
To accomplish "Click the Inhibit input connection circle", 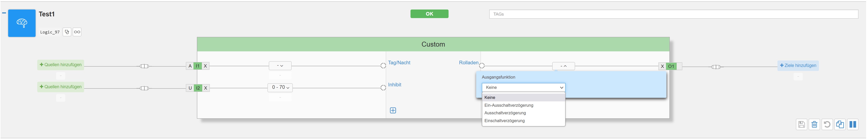I will pos(383,88).
